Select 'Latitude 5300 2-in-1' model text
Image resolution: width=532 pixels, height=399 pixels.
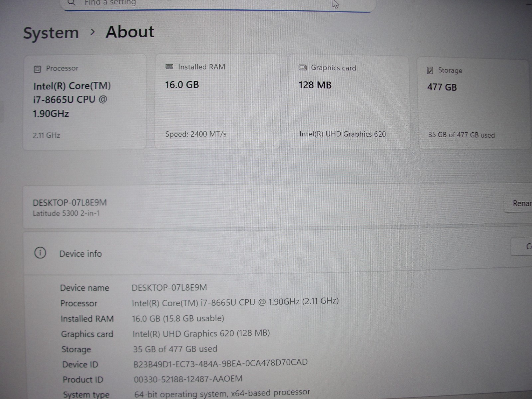[x=66, y=213]
